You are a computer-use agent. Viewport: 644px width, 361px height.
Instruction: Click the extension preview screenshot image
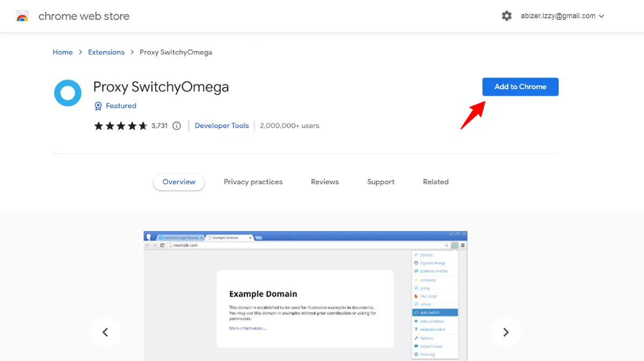coord(305,296)
